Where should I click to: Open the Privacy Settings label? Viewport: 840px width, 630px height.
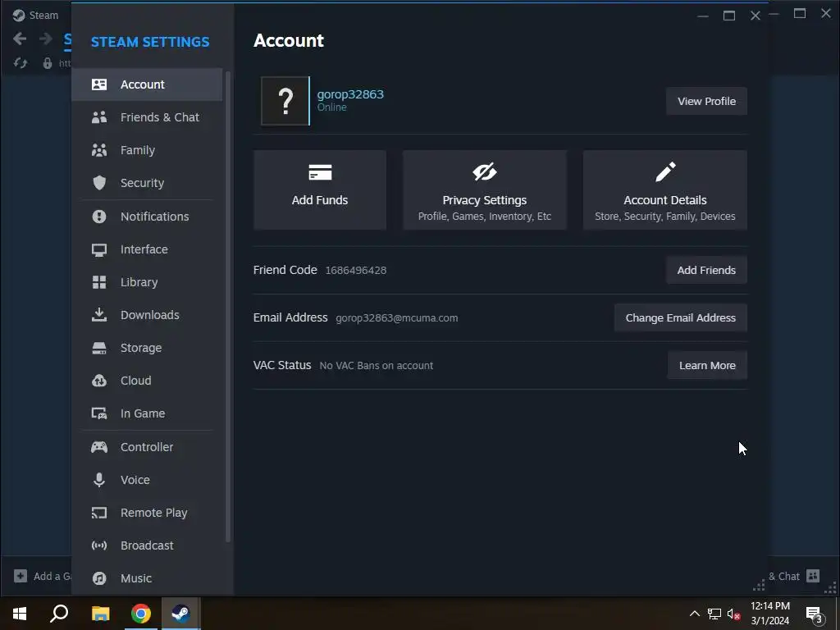(484, 200)
